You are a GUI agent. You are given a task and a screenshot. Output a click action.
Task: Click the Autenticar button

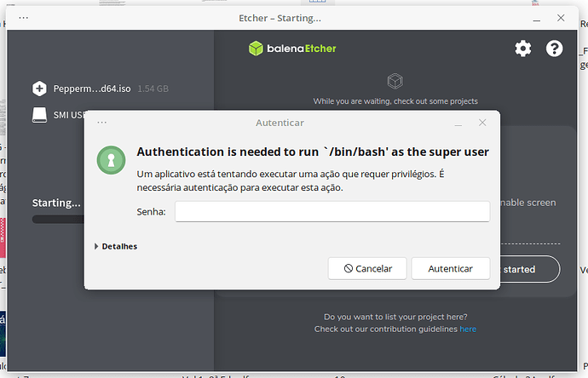[x=451, y=268]
